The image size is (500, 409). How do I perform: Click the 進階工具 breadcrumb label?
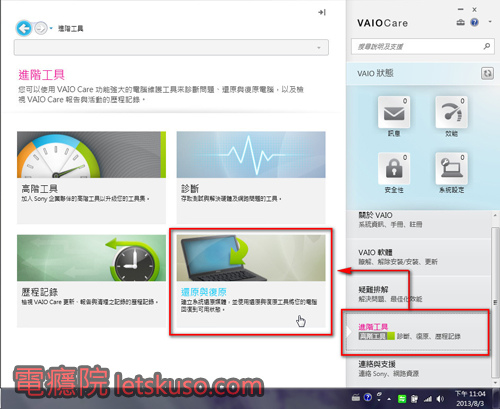click(x=71, y=29)
